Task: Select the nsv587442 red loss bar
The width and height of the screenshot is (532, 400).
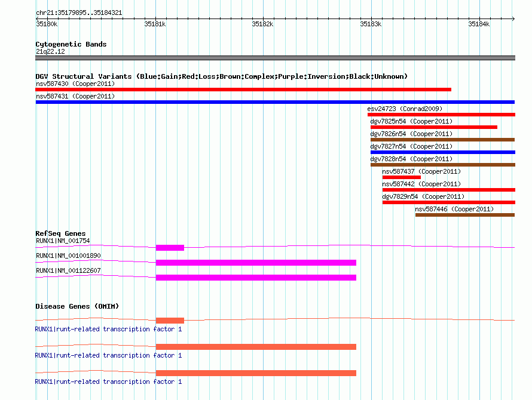Action: (x=449, y=190)
